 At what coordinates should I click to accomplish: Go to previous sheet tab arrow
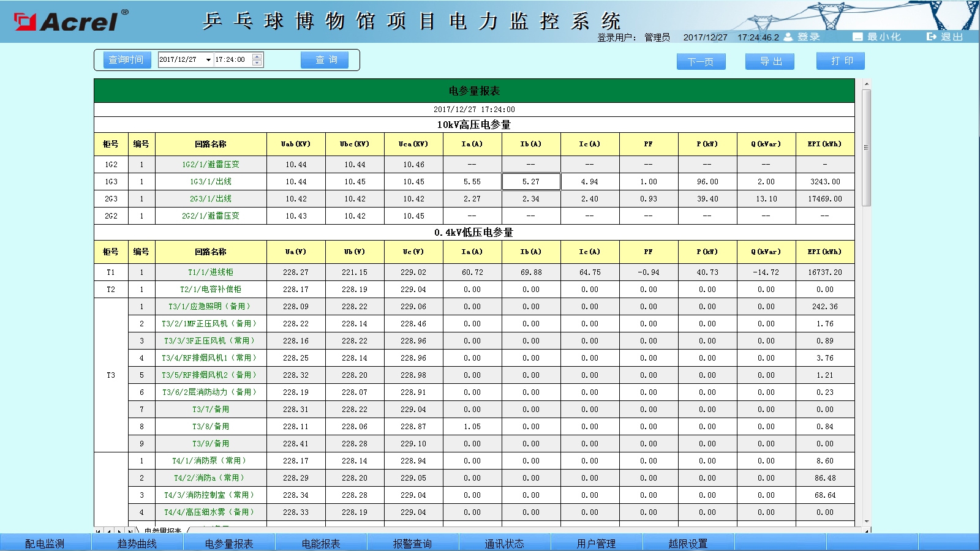coord(109,530)
